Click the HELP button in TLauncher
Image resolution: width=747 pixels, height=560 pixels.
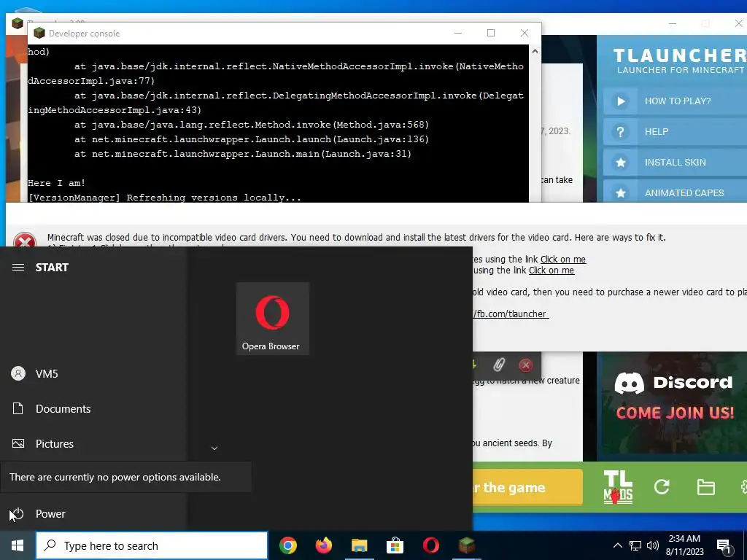click(675, 132)
